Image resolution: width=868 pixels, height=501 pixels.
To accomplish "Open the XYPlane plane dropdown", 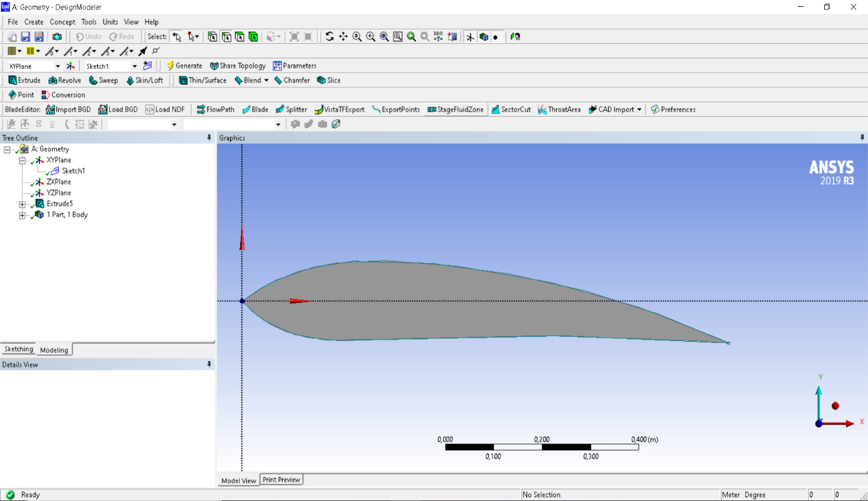I will [58, 66].
